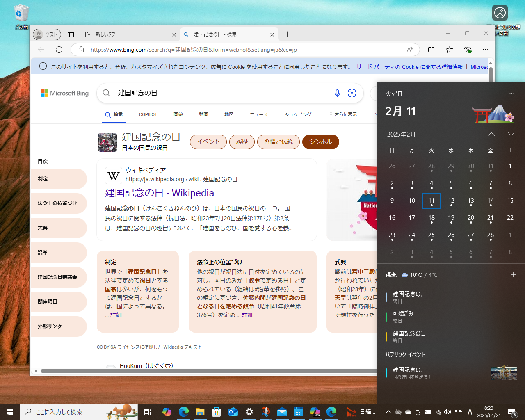Start voice search with the microphone icon
This screenshot has height=420, width=525.
click(x=337, y=93)
